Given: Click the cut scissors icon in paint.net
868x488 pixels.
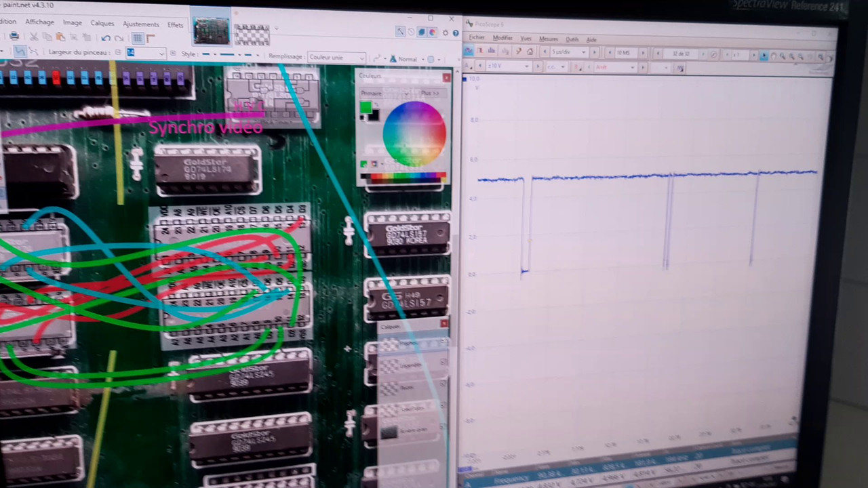Looking at the screenshot, I should pos(33,37).
